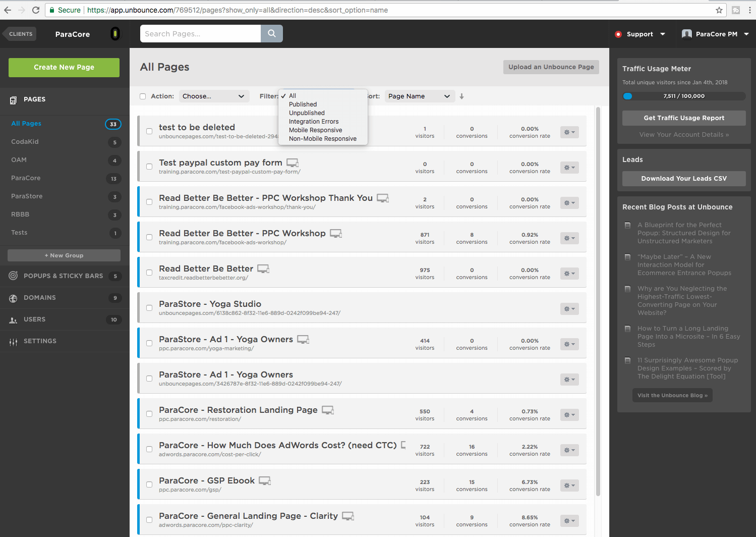Open gear menu for ParaCore - GSP Ebook
The width and height of the screenshot is (756, 537).
tap(569, 486)
